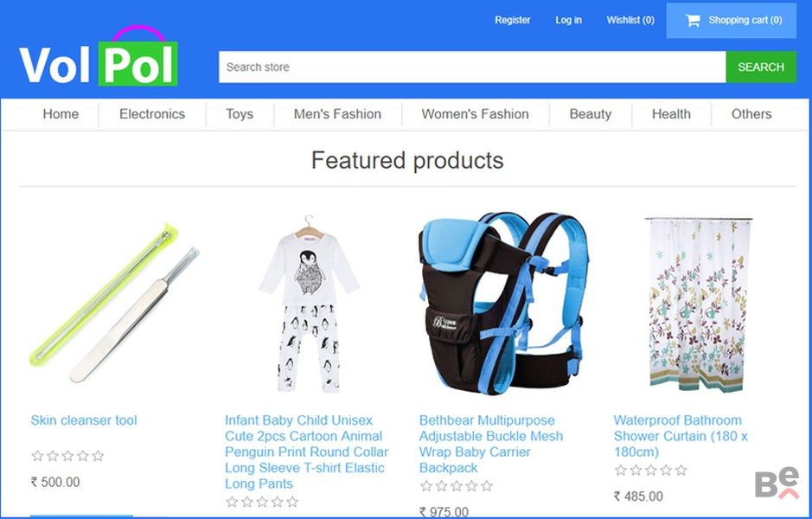Click the Search store input field
The height and width of the screenshot is (519, 812).
click(x=472, y=67)
